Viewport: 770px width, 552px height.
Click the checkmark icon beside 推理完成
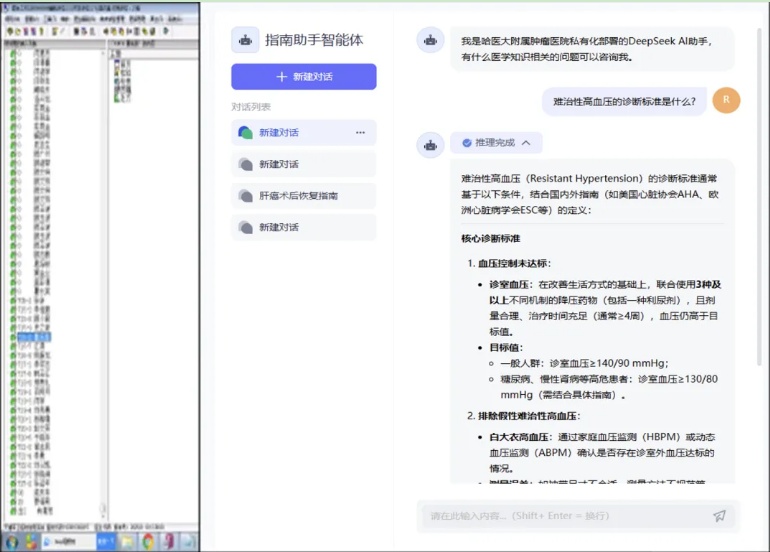(x=466, y=143)
